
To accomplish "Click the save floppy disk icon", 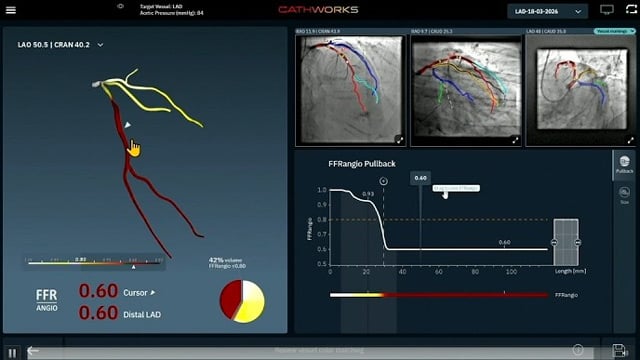I will pyautogui.click(x=619, y=350).
